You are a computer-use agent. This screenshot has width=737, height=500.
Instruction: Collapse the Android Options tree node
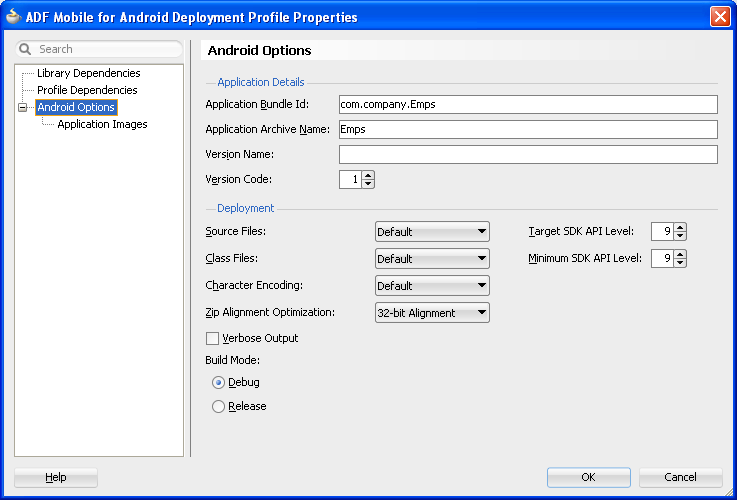[x=23, y=108]
